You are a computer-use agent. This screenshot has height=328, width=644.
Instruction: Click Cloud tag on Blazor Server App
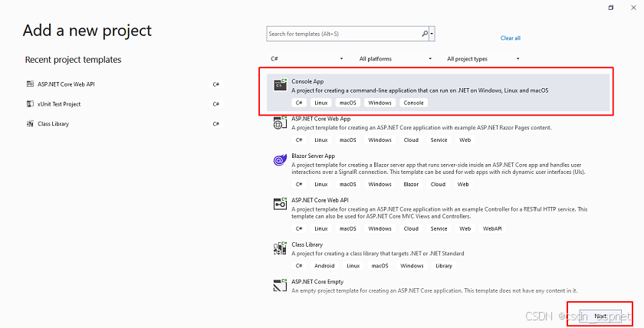pos(438,185)
